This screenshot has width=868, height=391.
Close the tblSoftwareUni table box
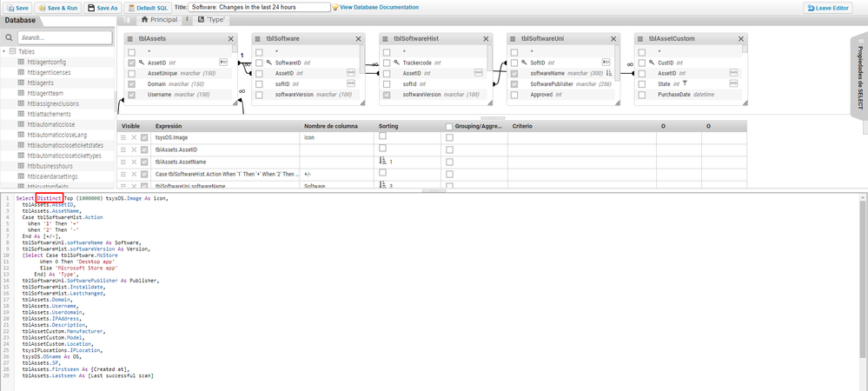click(x=613, y=38)
